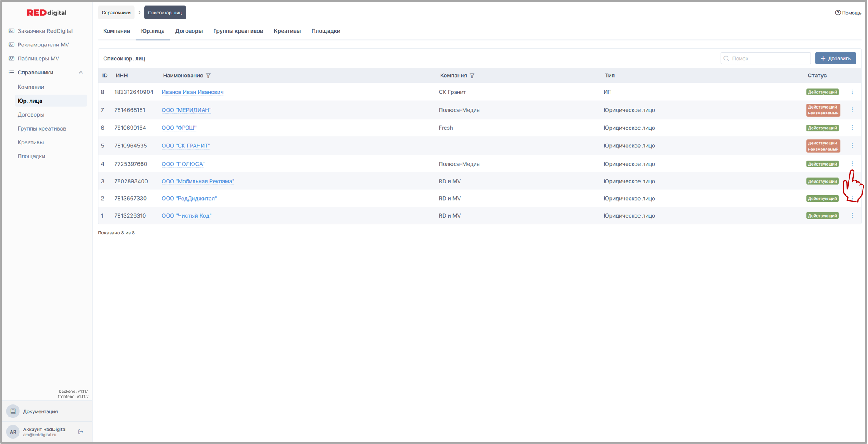The height and width of the screenshot is (444, 868).
Task: Click the Справочники breadcrumb
Action: point(116,13)
